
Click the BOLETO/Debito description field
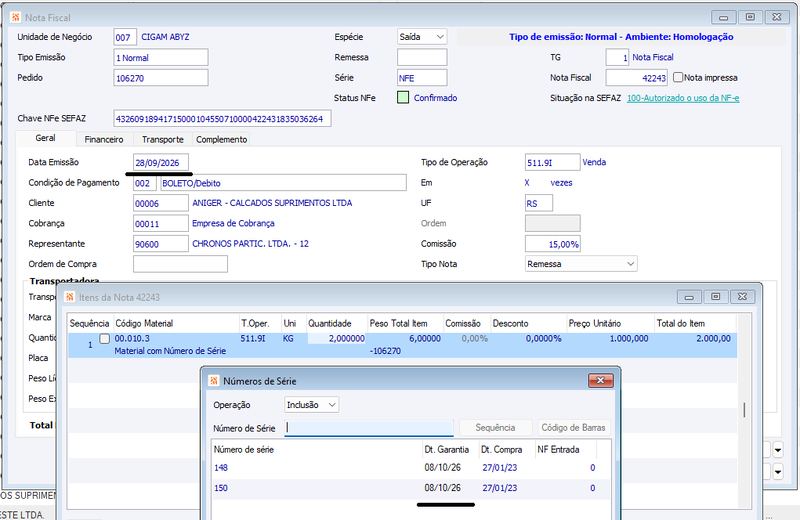[x=283, y=183]
